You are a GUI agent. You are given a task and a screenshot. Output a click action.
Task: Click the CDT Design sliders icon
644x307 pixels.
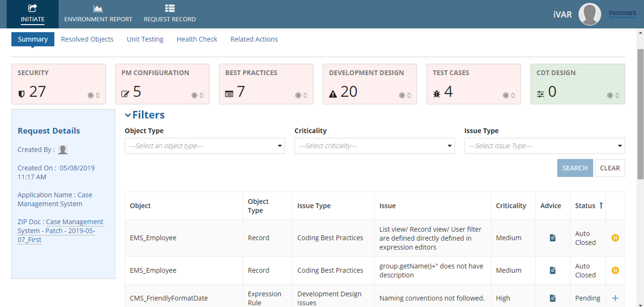(x=540, y=94)
